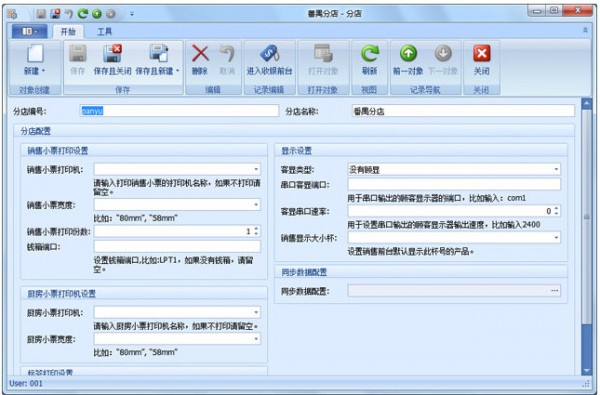Expand the 新建 dropdown arrow

(x=43, y=71)
